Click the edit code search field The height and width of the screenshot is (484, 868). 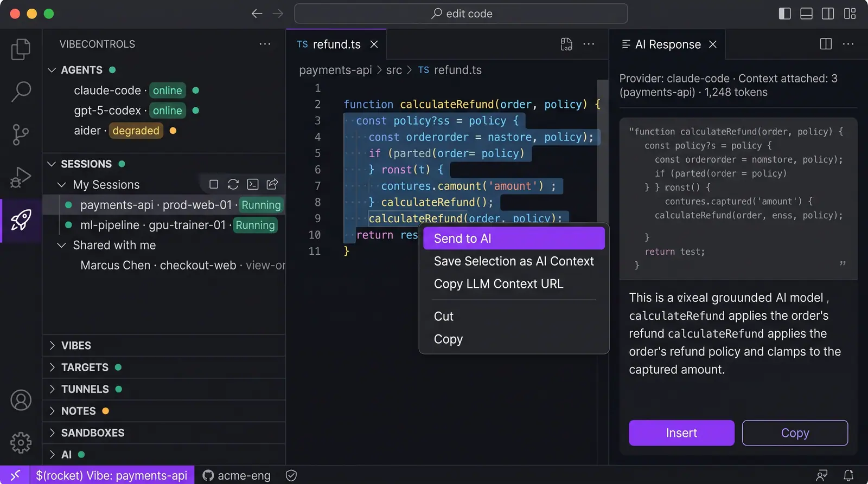(461, 14)
